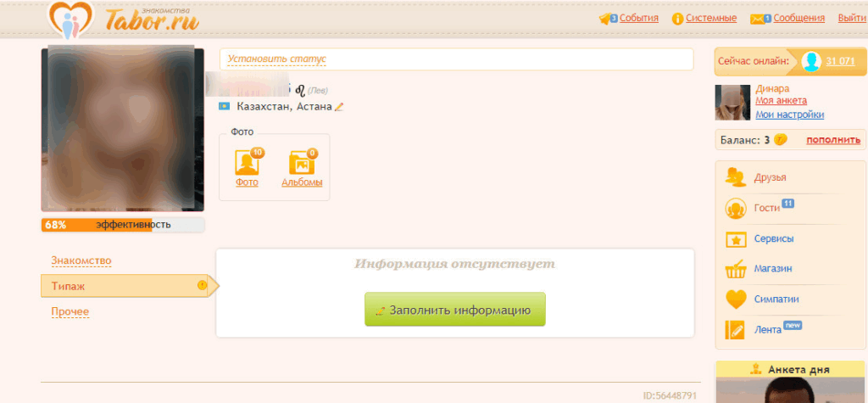Screen dimensions: 868x403
Task: Open the Фото icon with badge 10
Action: pyautogui.click(x=248, y=161)
